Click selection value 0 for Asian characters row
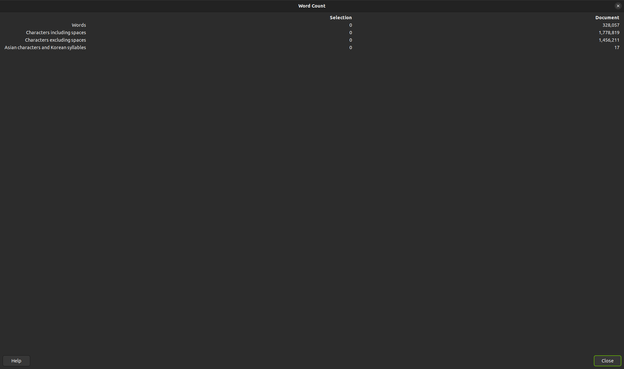The image size is (624, 369). (351, 48)
